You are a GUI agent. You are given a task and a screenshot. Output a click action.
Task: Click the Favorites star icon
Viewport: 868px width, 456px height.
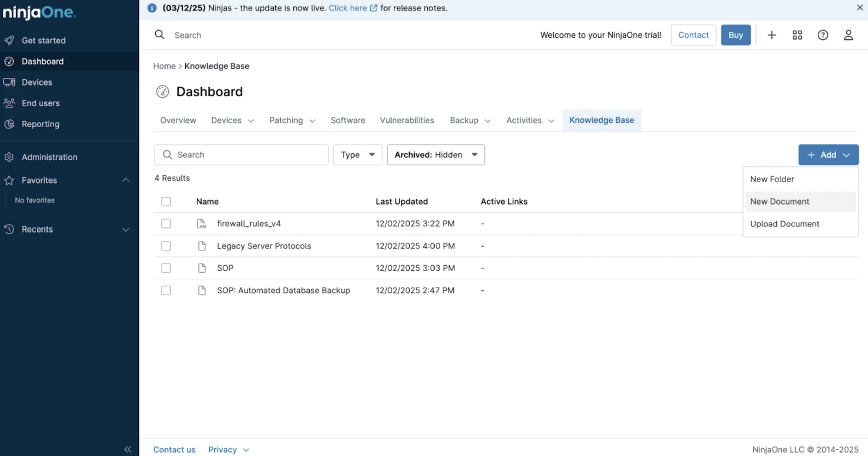click(x=9, y=180)
